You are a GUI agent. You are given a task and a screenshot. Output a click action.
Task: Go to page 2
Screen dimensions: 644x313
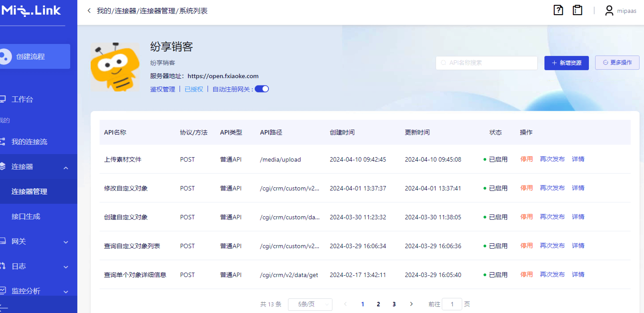378,304
